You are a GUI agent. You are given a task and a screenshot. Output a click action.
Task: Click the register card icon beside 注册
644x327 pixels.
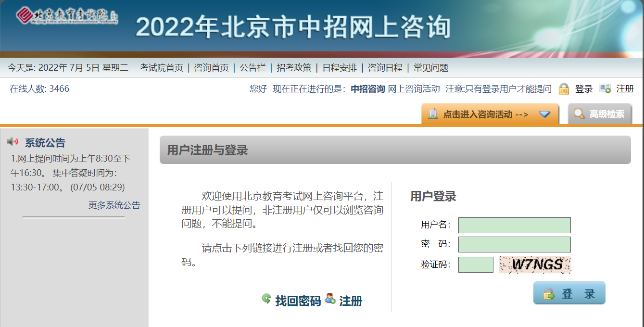tap(605, 88)
